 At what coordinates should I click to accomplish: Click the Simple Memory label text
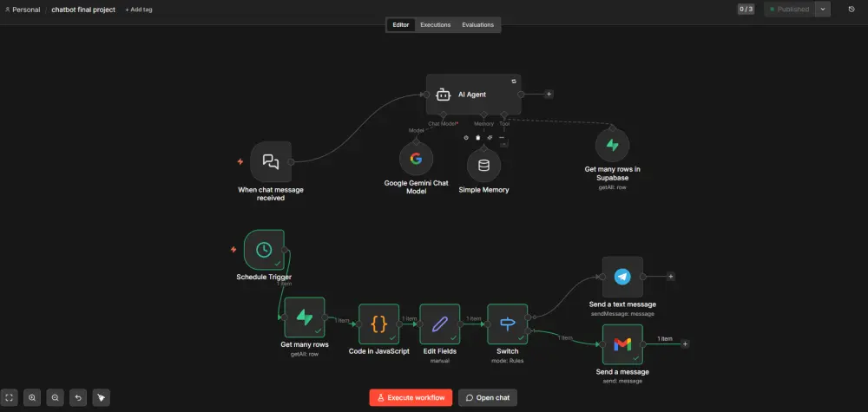pos(483,190)
